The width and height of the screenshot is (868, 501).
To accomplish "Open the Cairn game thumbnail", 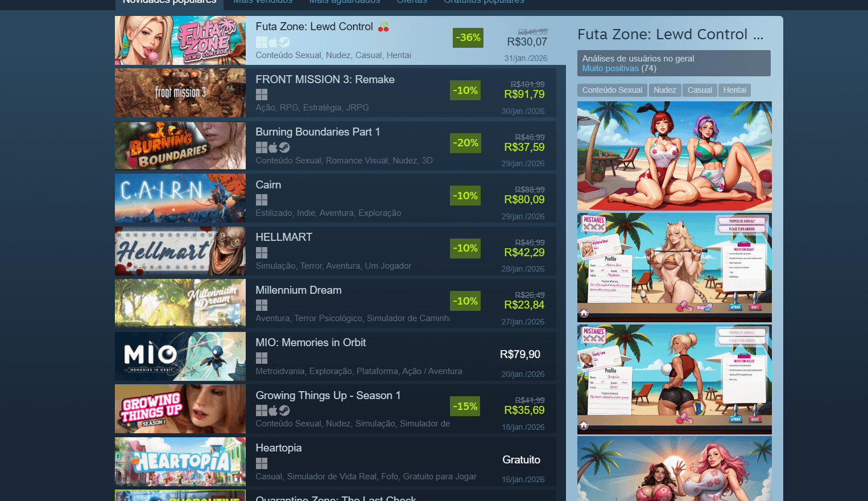I will [180, 198].
